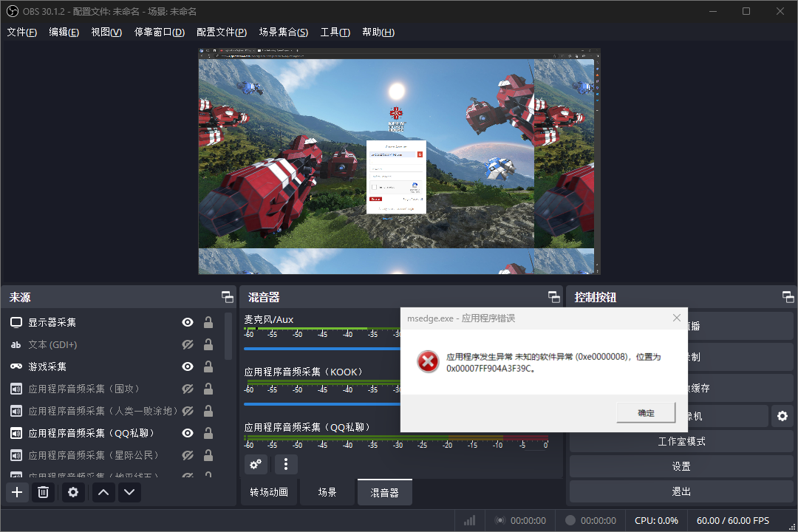The width and height of the screenshot is (798, 532).
Task: Open the 场景集合 menu
Action: coord(283,32)
